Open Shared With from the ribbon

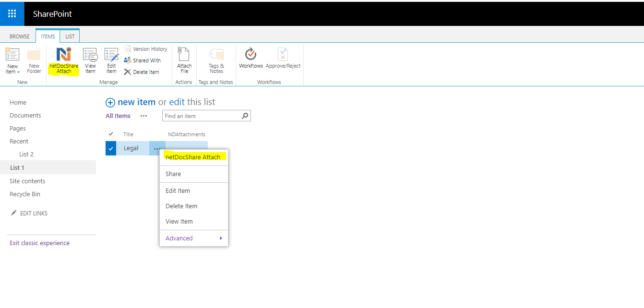pyautogui.click(x=143, y=60)
